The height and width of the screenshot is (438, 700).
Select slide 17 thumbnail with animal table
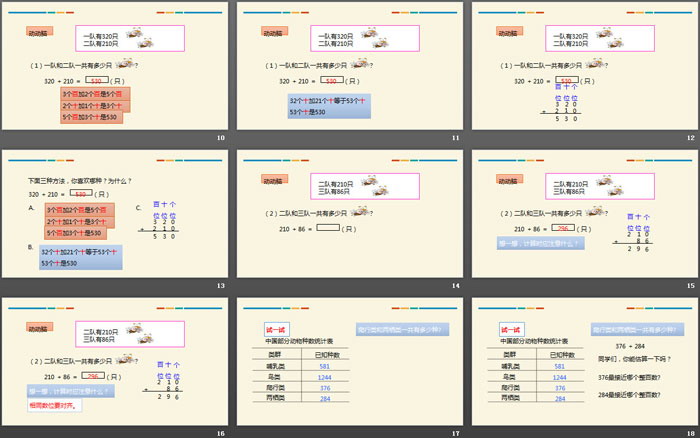[x=350, y=362]
